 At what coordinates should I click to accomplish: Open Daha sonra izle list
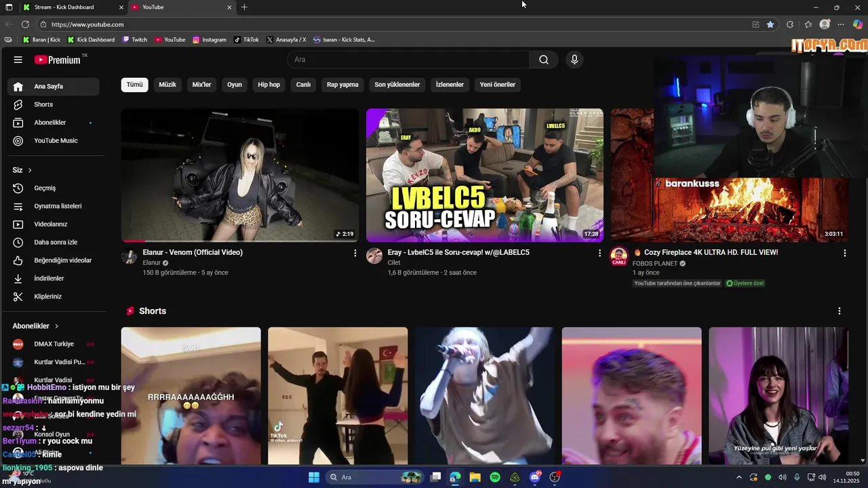(54, 242)
